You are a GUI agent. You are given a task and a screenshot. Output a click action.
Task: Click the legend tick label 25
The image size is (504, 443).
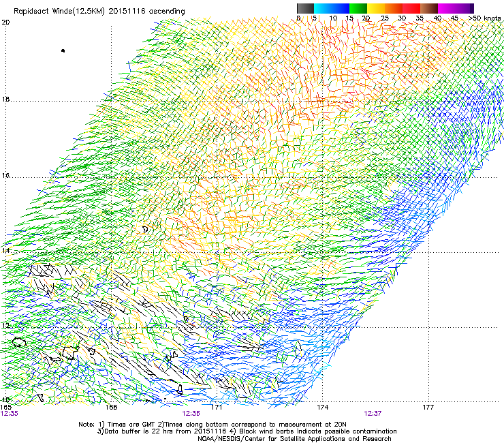click(x=384, y=18)
